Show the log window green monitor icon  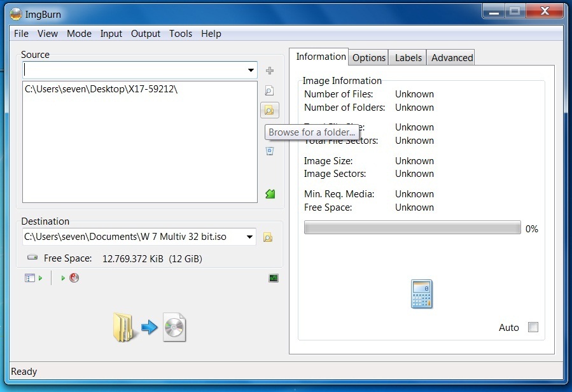(274, 278)
